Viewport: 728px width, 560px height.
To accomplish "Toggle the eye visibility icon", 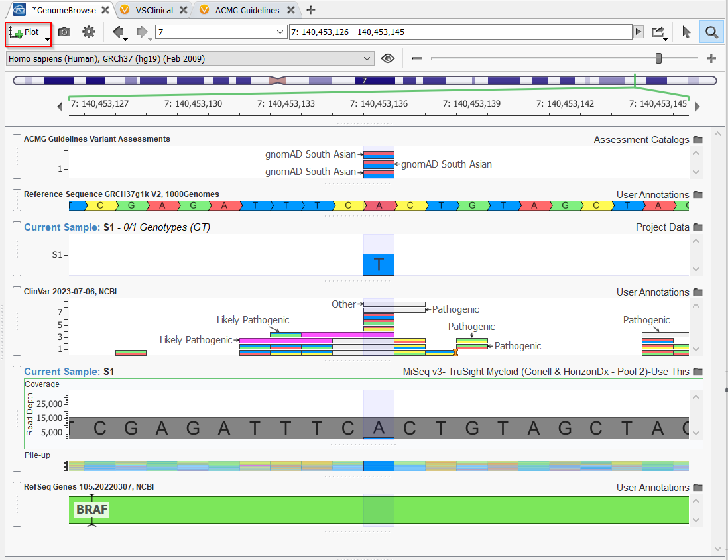I will point(388,58).
